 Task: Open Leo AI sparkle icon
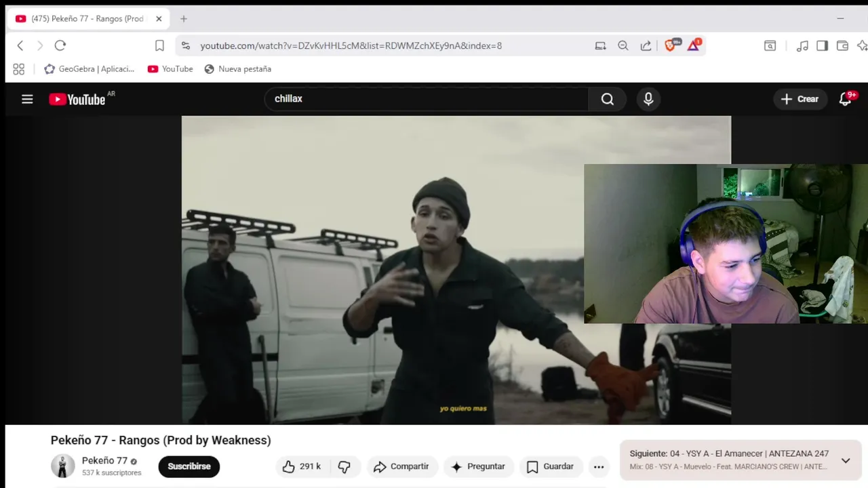862,45
